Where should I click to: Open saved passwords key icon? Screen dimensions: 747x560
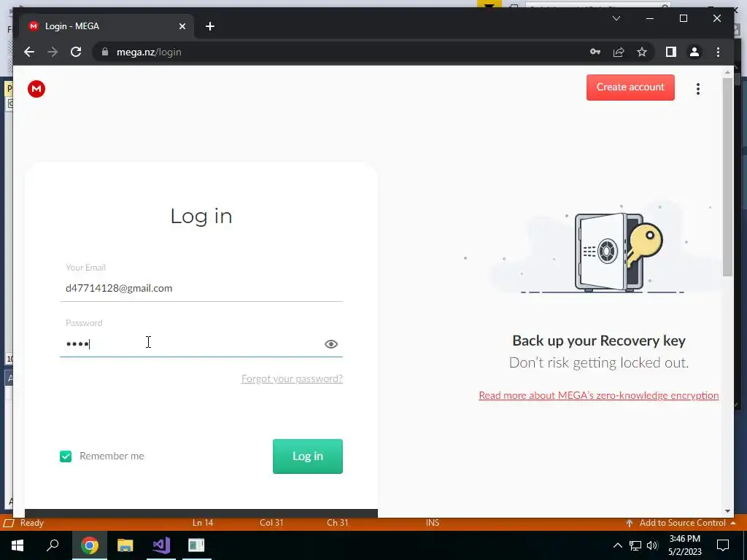click(x=595, y=52)
